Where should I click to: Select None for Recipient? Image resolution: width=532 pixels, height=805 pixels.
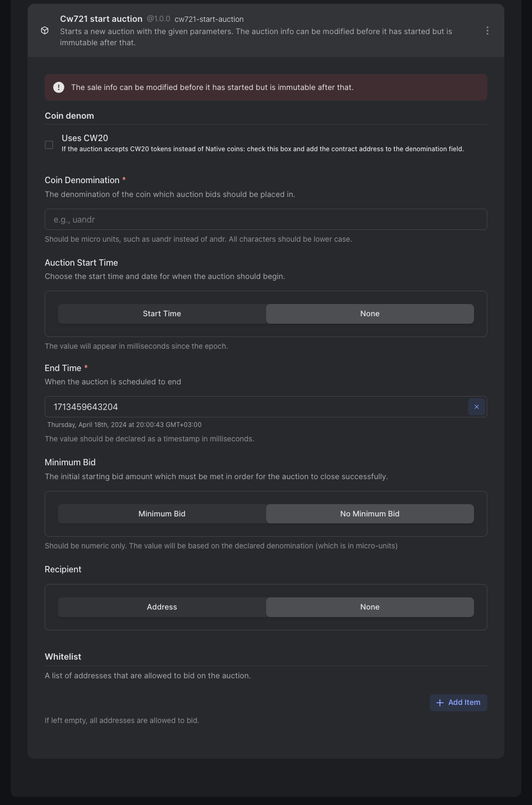coord(370,607)
